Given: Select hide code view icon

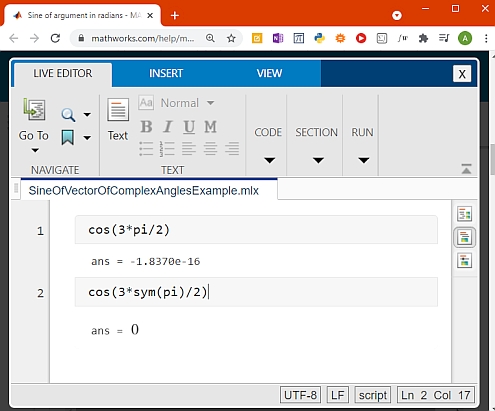Looking at the screenshot, I should 464,261.
